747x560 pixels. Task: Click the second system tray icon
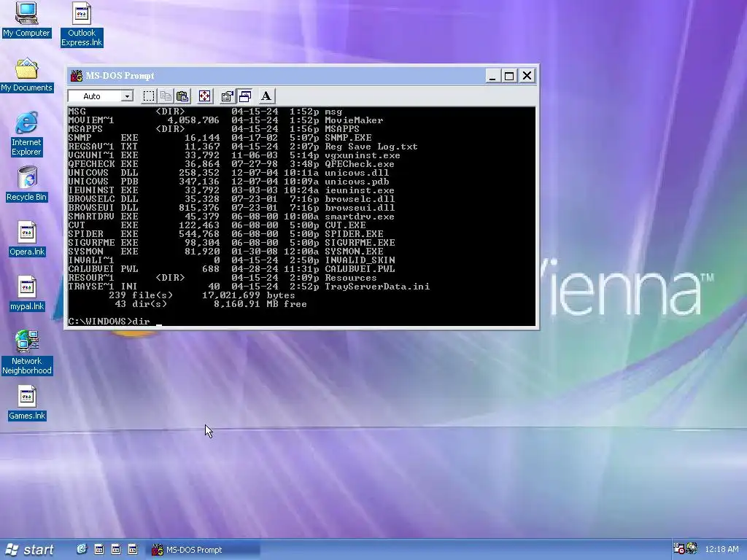[x=692, y=548]
